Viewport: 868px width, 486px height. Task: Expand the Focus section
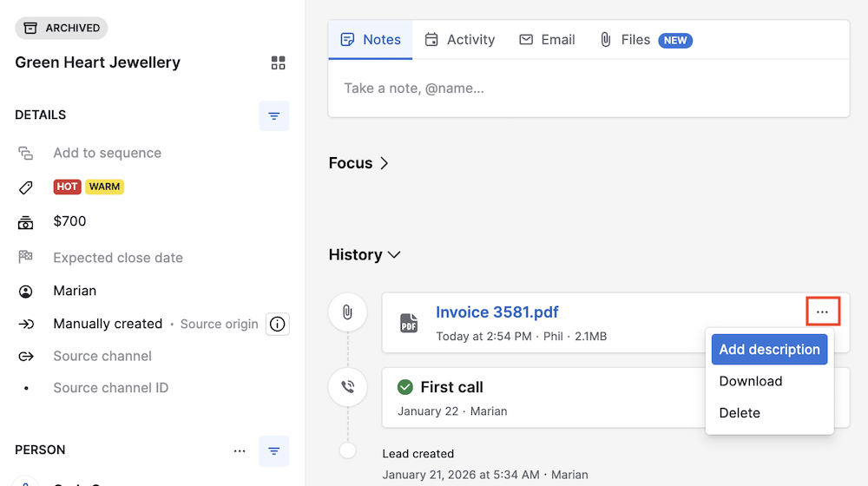pyautogui.click(x=358, y=163)
